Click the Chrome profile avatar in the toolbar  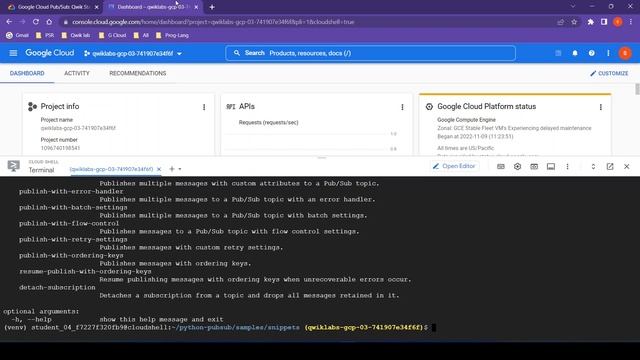pyautogui.click(x=618, y=22)
